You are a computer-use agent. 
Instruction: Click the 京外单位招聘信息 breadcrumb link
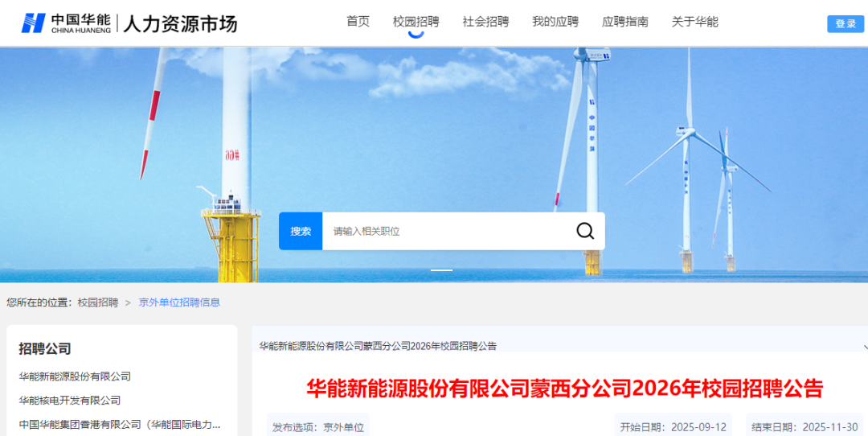point(179,302)
